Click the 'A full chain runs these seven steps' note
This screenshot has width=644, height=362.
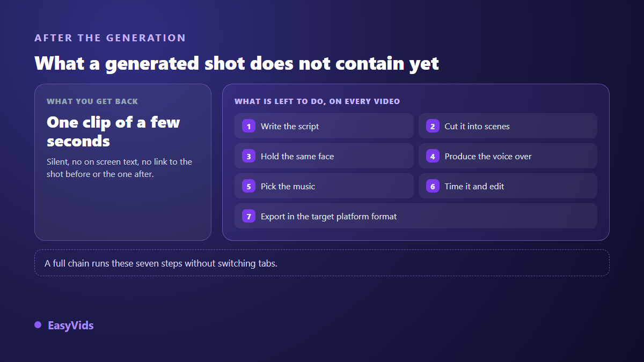point(161,263)
